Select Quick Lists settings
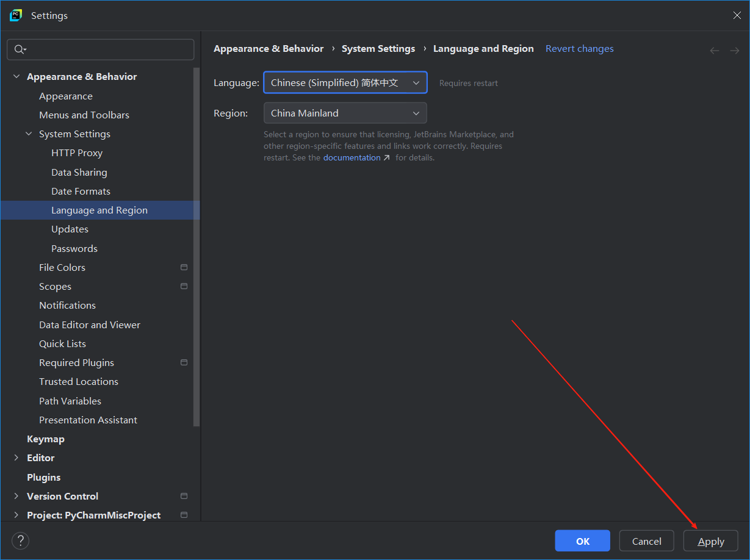750x560 pixels. [63, 343]
